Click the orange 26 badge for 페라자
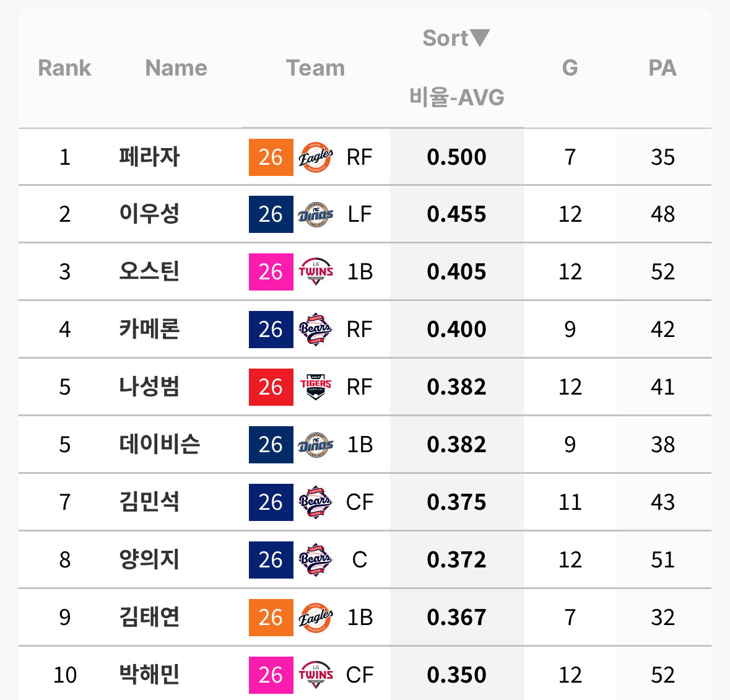This screenshot has width=730, height=700. click(271, 157)
